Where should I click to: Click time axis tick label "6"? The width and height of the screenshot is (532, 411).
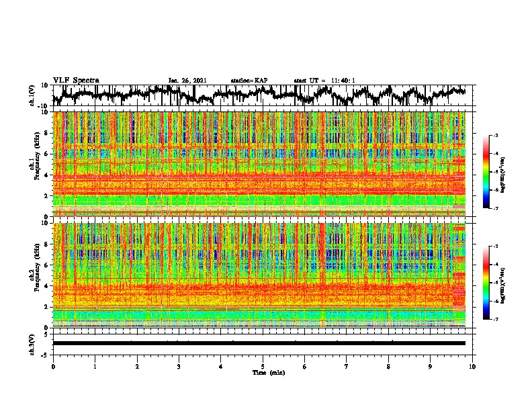304,367
